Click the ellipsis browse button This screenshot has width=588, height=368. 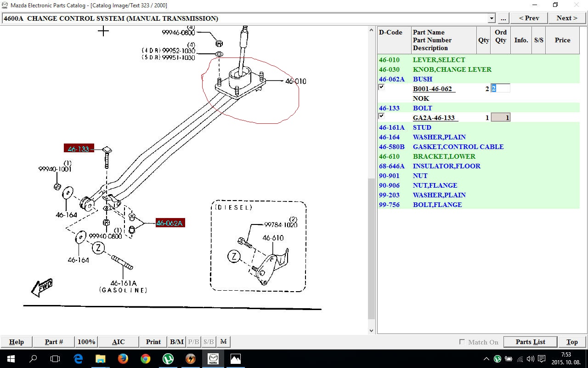click(503, 18)
